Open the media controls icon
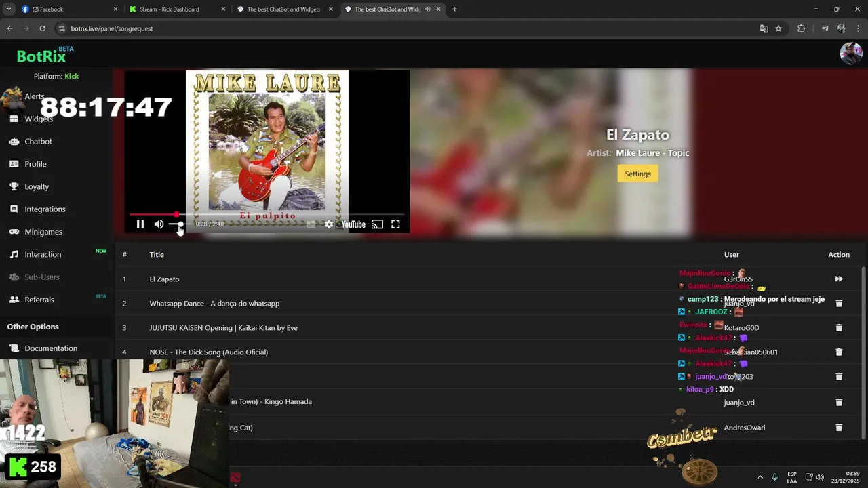 click(x=825, y=28)
